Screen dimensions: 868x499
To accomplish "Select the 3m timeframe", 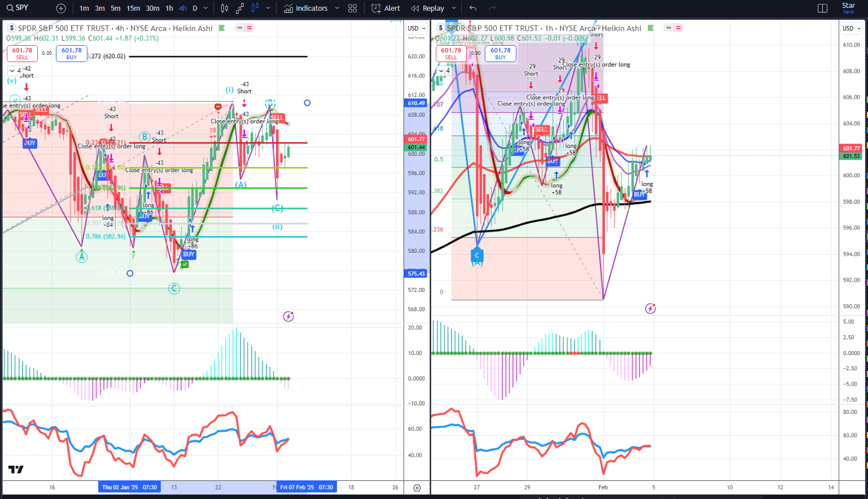I will click(x=100, y=8).
